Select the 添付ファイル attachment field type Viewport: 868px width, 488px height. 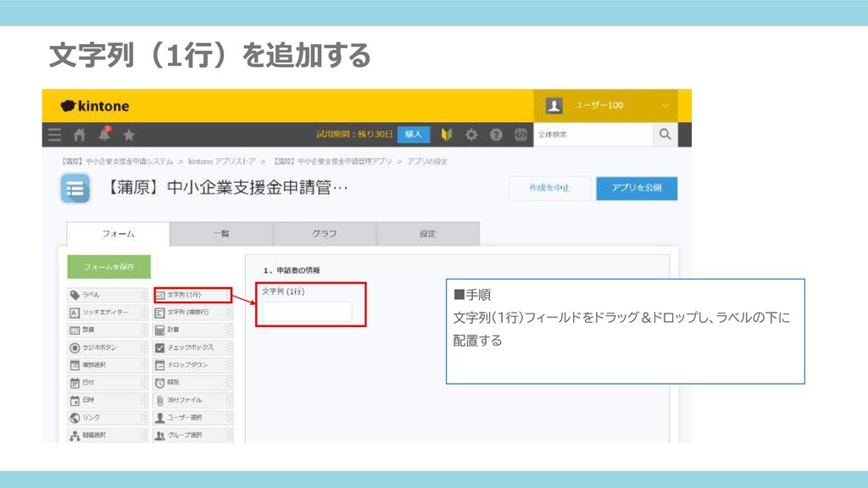[192, 400]
